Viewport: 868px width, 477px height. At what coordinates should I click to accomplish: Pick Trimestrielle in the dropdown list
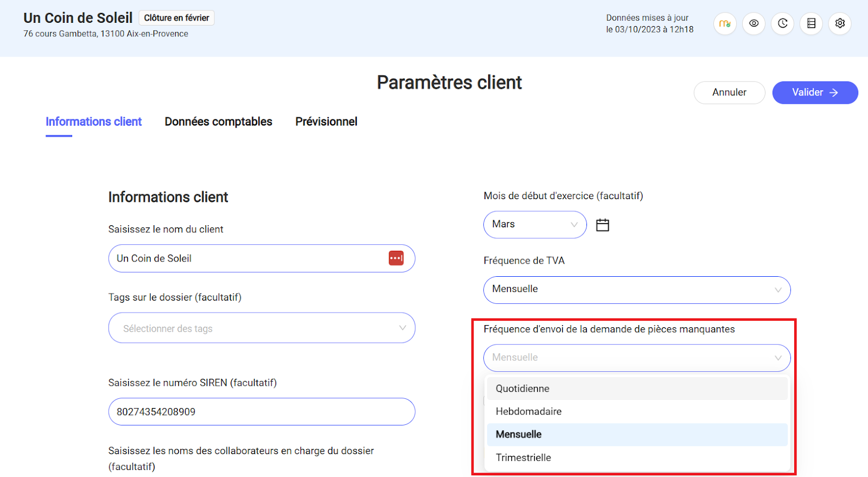click(x=523, y=457)
